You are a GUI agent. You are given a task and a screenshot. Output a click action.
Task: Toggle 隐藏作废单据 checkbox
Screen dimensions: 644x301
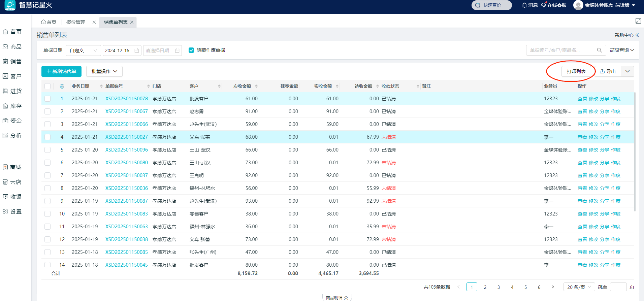(191, 50)
